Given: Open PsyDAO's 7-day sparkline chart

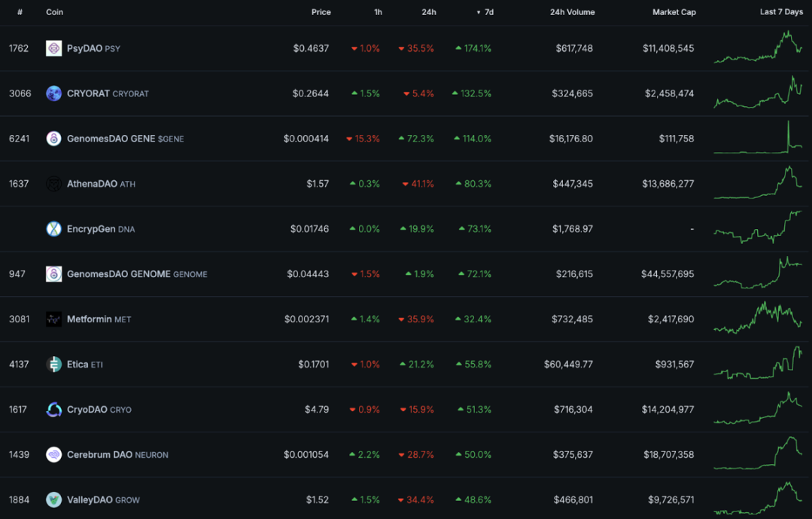Looking at the screenshot, I should tap(757, 48).
